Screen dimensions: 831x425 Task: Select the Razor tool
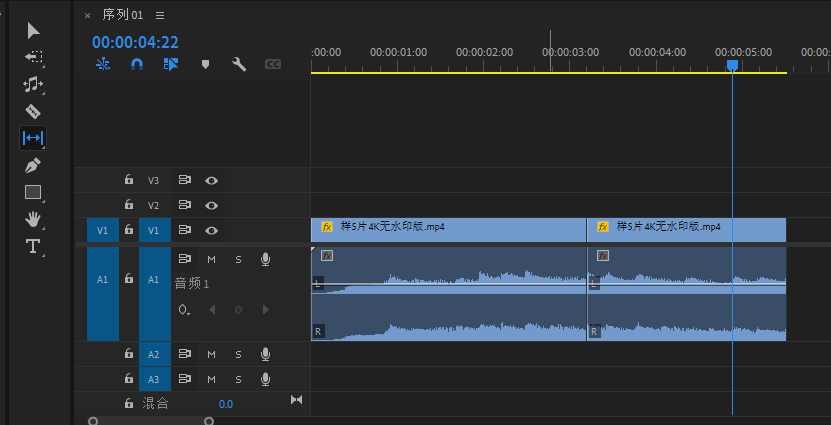(33, 111)
